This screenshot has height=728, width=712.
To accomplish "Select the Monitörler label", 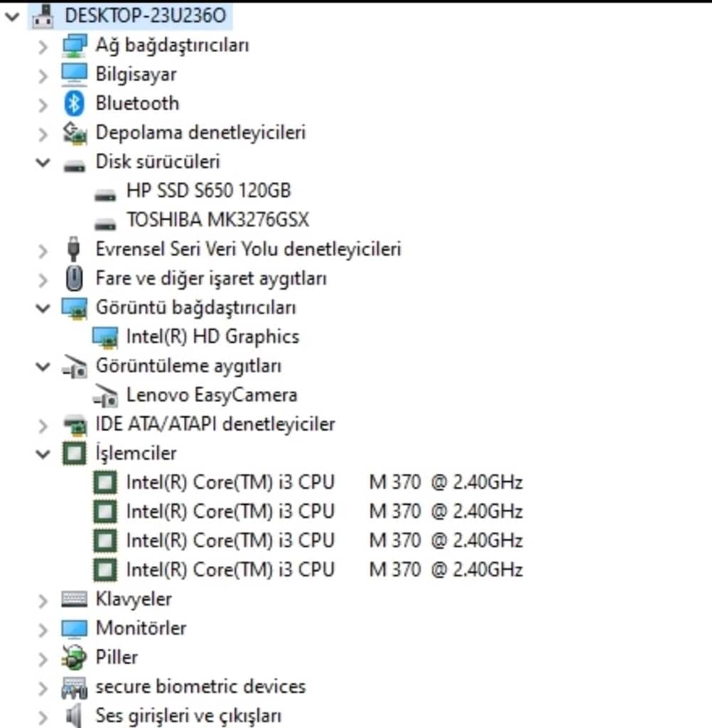I will coord(141,628).
